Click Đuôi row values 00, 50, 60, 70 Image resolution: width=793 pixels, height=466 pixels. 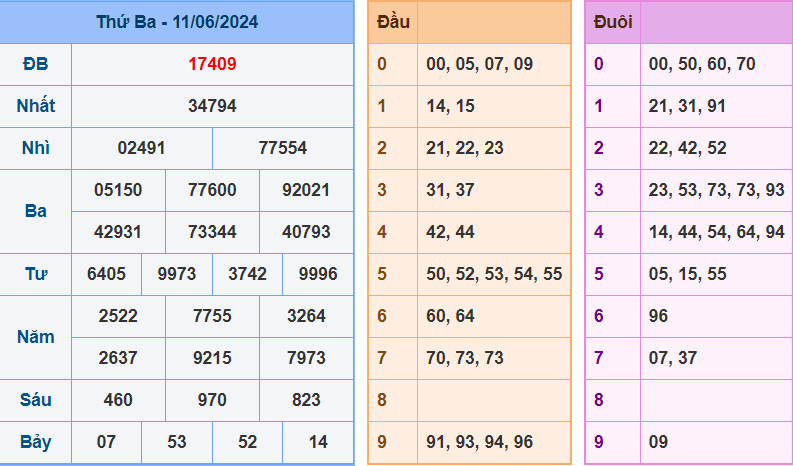point(702,64)
